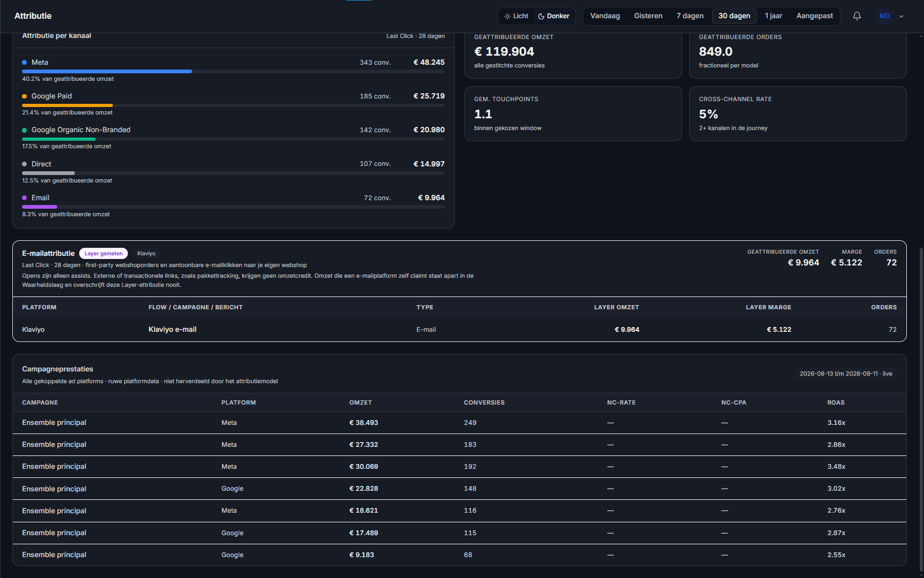Click the € 38.493 campaign revenue cell

pos(364,423)
